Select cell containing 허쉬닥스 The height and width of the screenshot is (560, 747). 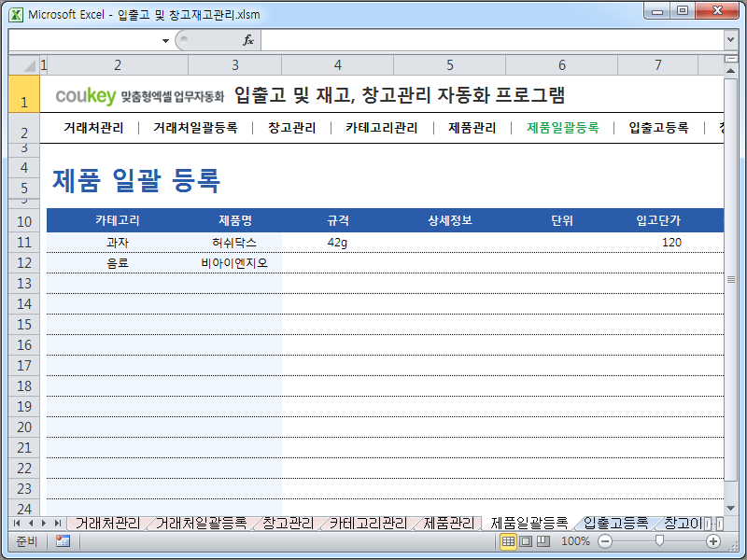coord(235,243)
